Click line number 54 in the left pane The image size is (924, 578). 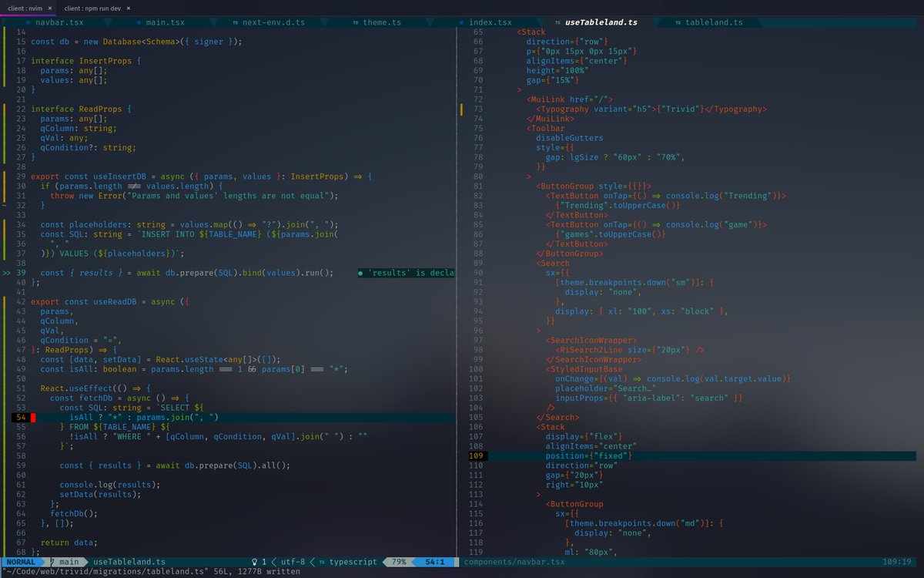point(21,417)
